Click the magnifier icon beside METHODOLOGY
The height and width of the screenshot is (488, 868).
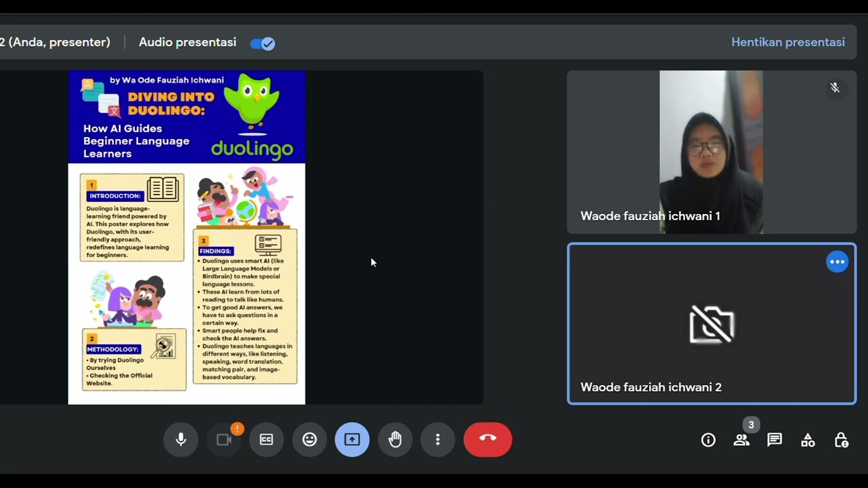[x=163, y=346]
